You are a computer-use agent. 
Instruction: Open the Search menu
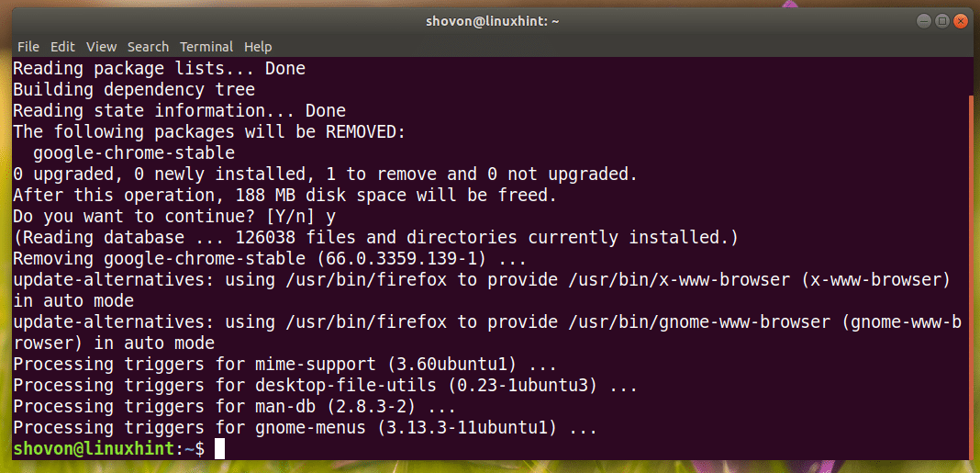(148, 46)
